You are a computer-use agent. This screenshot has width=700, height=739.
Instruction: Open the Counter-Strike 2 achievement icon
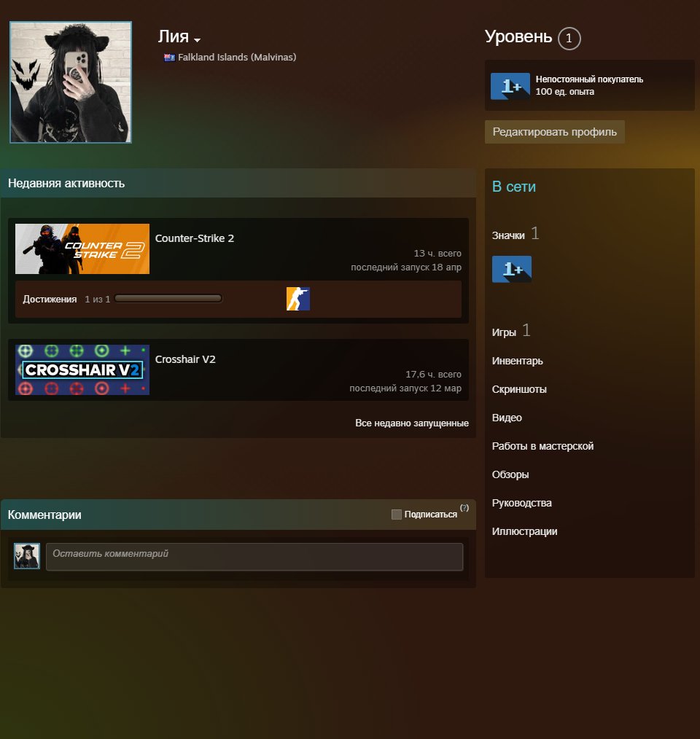(x=298, y=299)
